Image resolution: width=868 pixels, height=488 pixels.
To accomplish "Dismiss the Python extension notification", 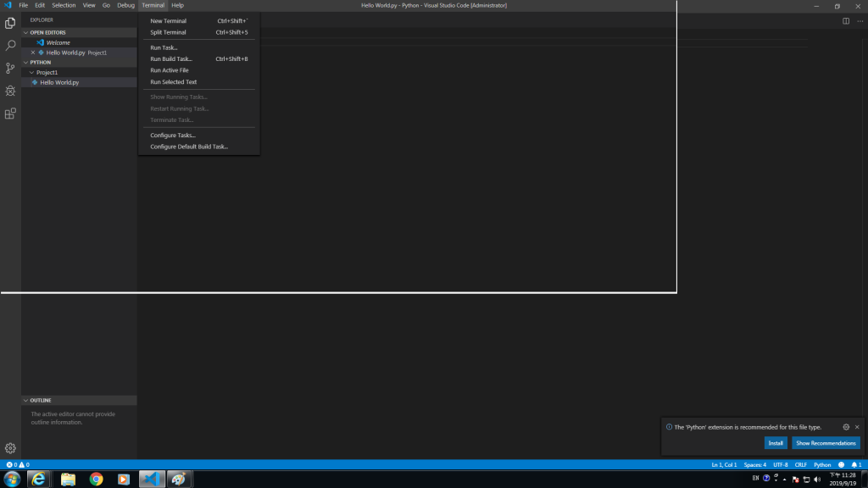I will 857,427.
